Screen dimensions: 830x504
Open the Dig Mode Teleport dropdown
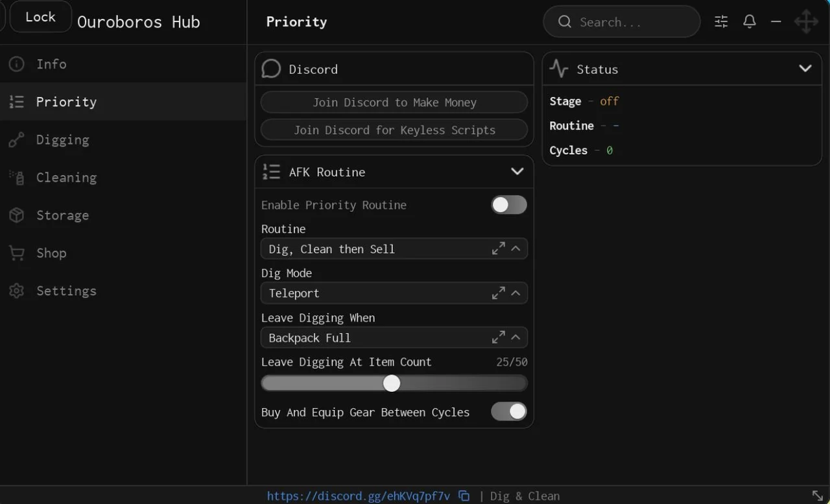(x=394, y=293)
